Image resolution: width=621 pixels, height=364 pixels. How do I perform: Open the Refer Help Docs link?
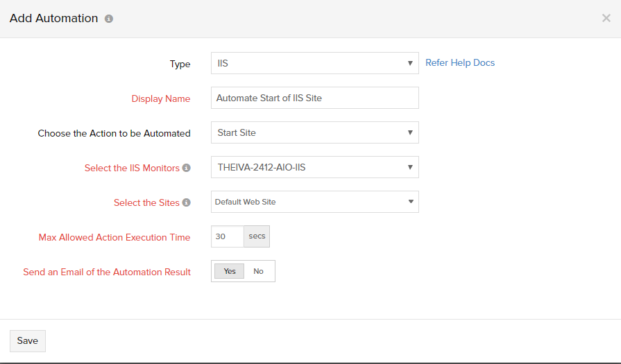pos(460,62)
